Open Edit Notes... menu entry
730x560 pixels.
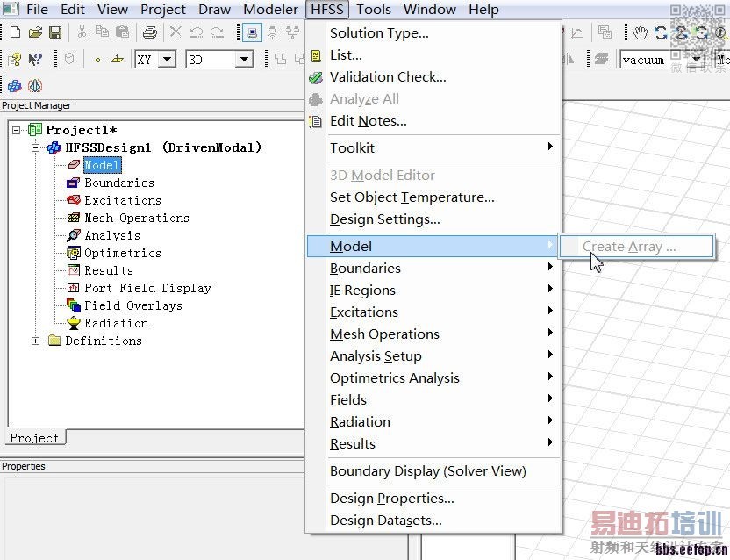click(433, 120)
